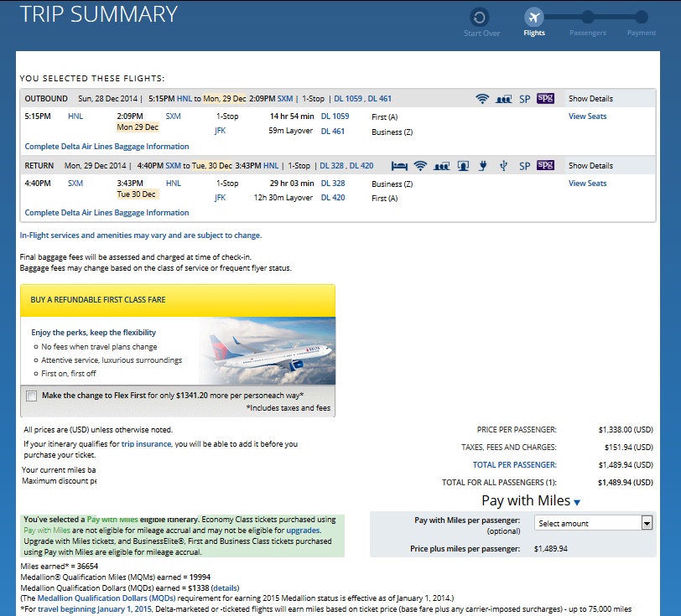Click the Wi-Fi icon in the outbound row
This screenshot has height=616, width=681.
click(x=482, y=99)
